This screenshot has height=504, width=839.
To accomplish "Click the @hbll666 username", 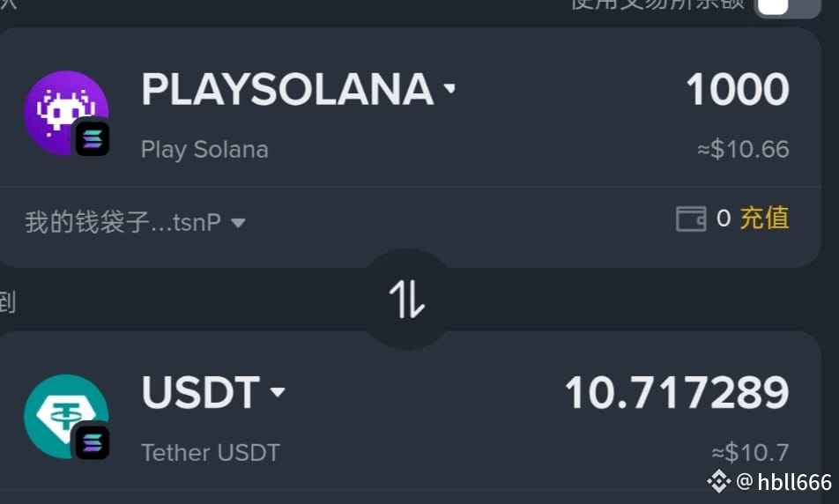I will point(784,481).
